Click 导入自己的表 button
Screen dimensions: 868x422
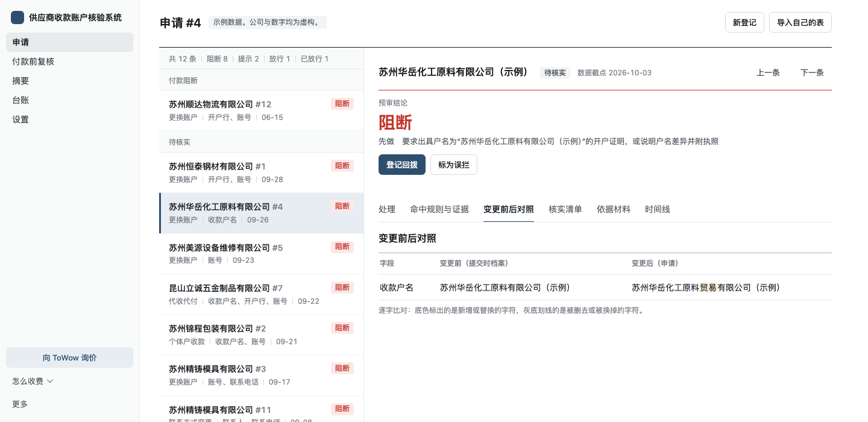[x=800, y=22]
